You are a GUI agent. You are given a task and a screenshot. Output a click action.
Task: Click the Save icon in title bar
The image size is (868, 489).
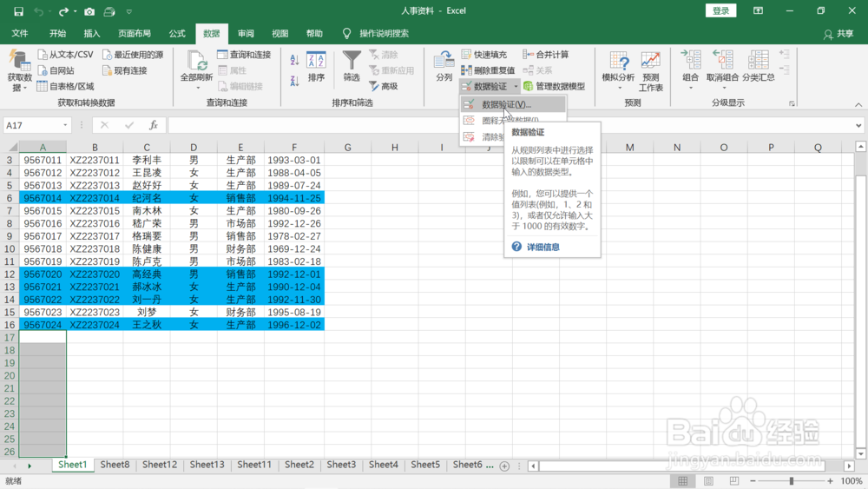[18, 11]
